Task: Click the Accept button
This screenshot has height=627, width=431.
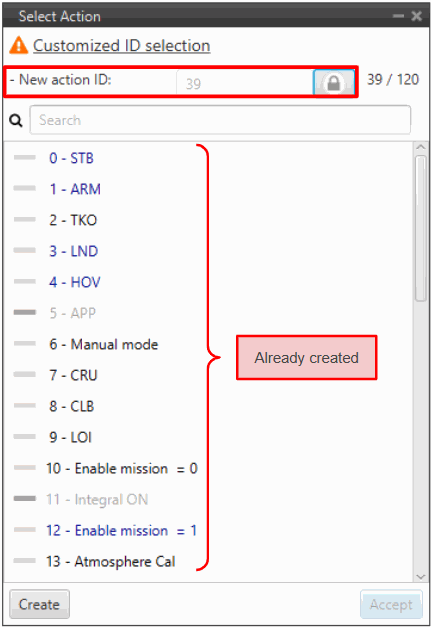Action: coord(391,604)
